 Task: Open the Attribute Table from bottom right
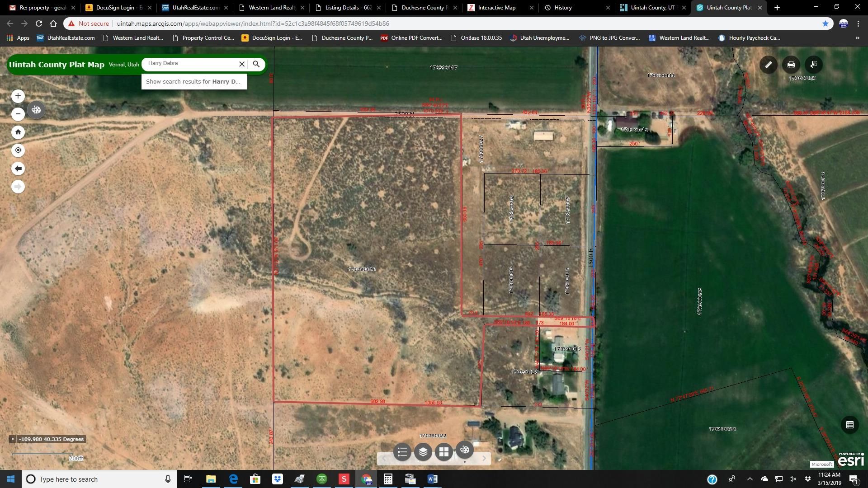pyautogui.click(x=849, y=425)
